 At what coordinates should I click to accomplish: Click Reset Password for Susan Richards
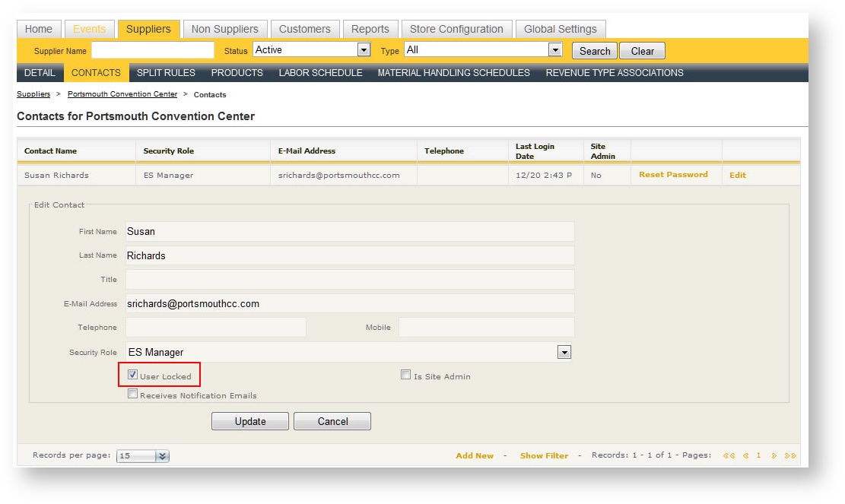(673, 175)
